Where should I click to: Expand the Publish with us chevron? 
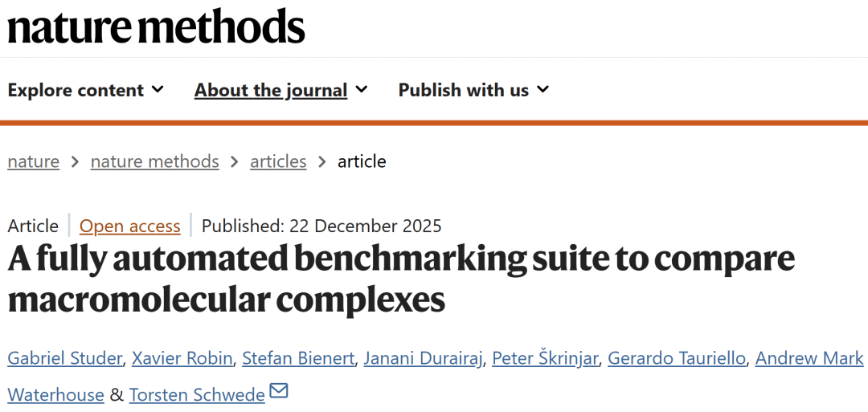(x=542, y=89)
